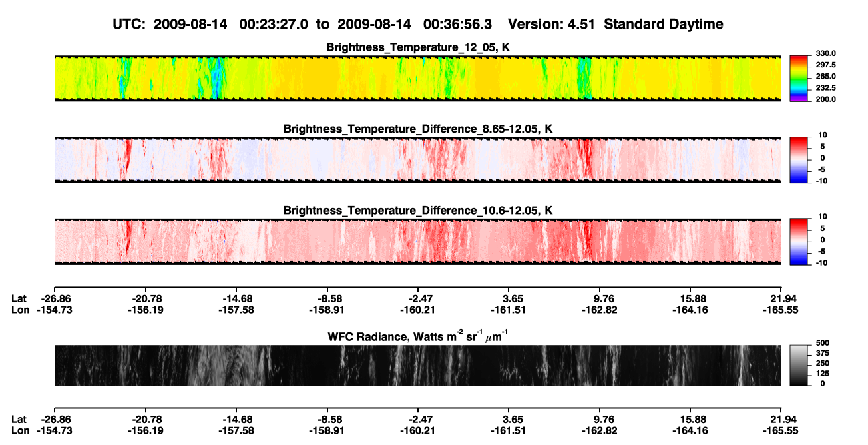Click the UTC start time 00:23:27.0

(274, 24)
